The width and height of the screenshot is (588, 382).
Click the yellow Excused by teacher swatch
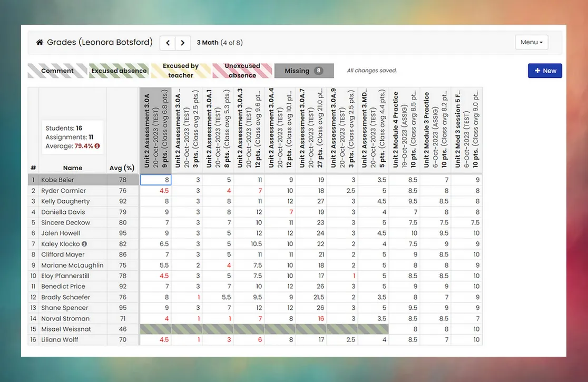[180, 70]
